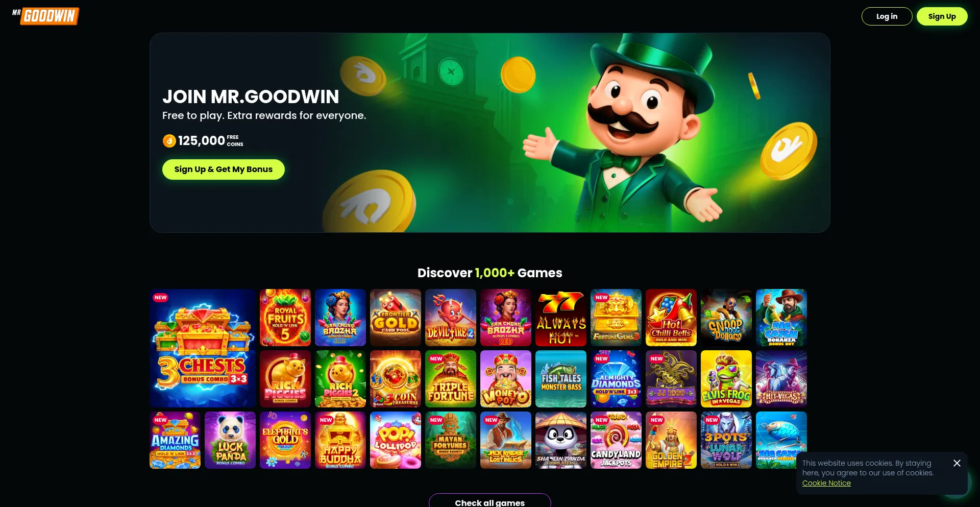Select the Snoop Dogg Dollars game
This screenshot has height=507, width=980.
pos(726,318)
